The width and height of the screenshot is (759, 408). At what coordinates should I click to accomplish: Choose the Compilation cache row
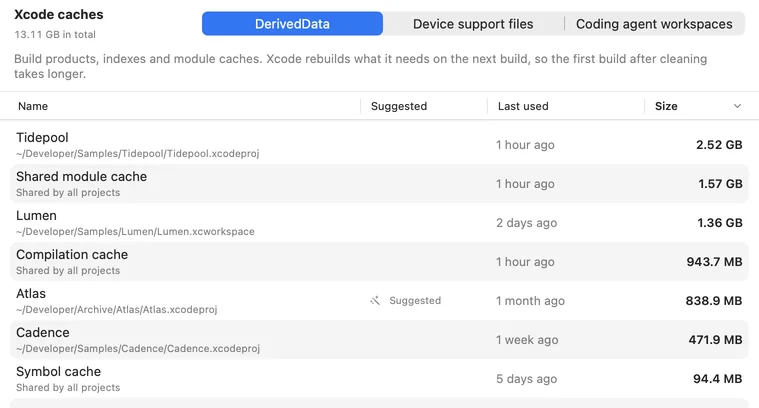coord(380,262)
